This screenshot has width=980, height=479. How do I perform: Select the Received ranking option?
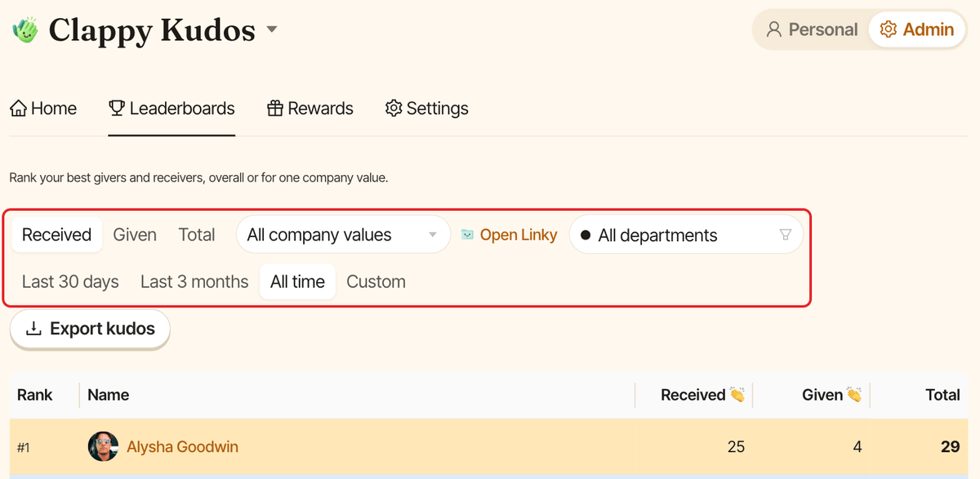tap(56, 235)
